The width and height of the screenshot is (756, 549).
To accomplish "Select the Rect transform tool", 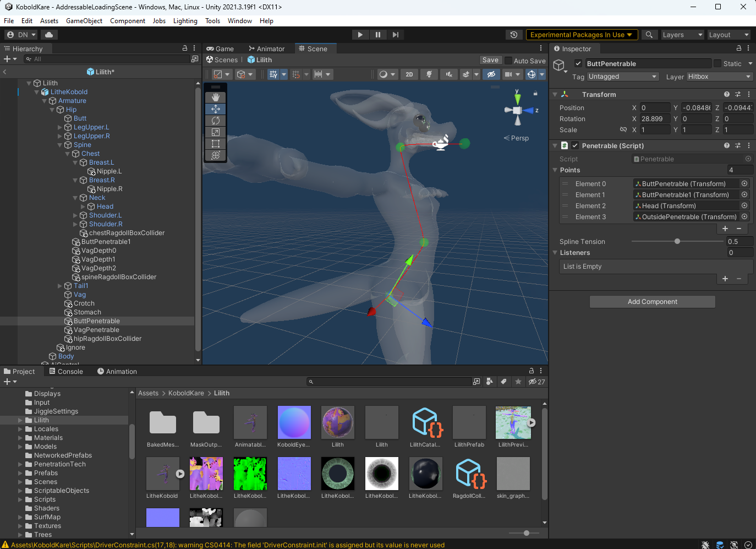I will [x=216, y=144].
